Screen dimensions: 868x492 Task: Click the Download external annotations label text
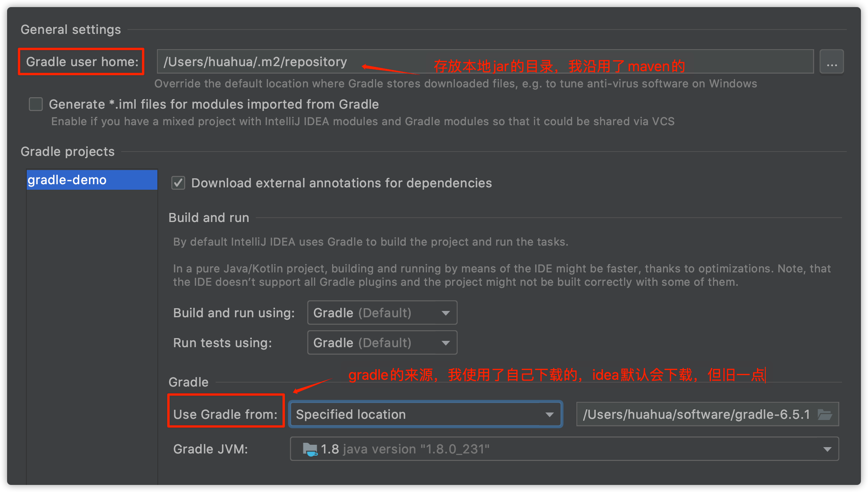341,183
